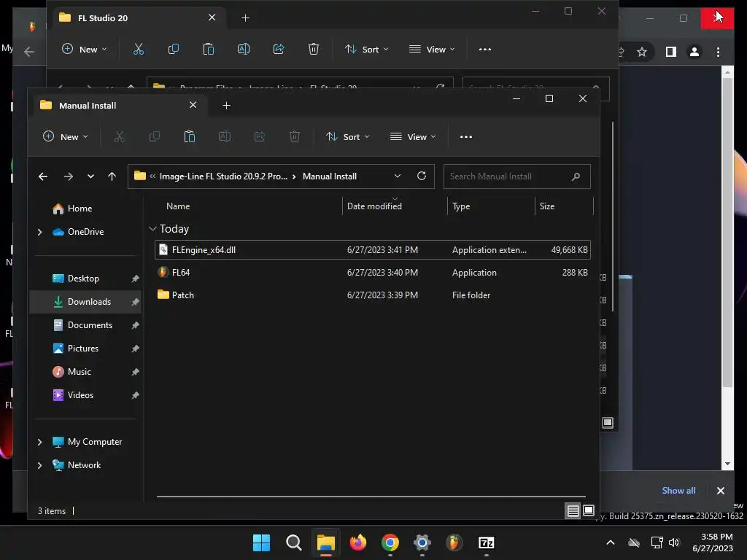747x560 pixels.
Task: Open taskbar Search
Action: [x=293, y=542]
